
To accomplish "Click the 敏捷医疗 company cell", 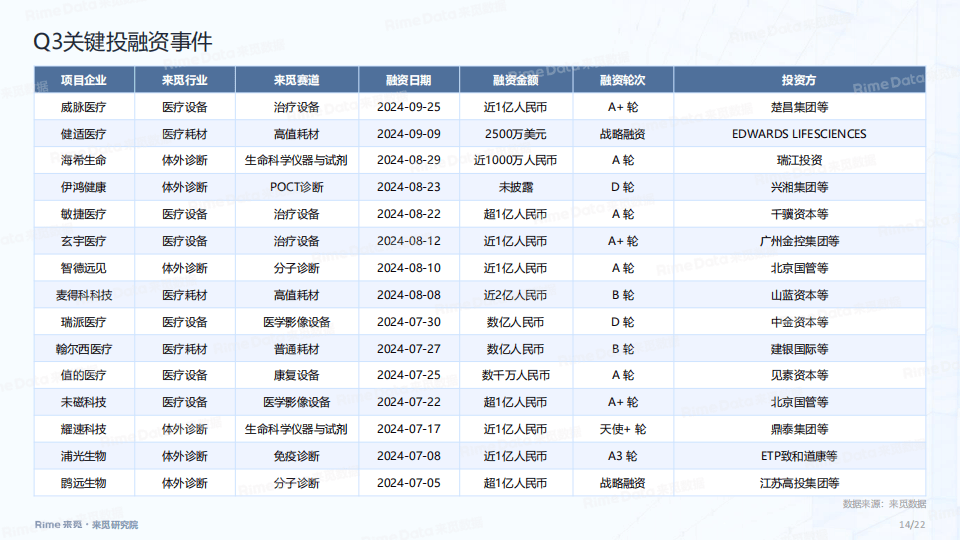I will (84, 214).
